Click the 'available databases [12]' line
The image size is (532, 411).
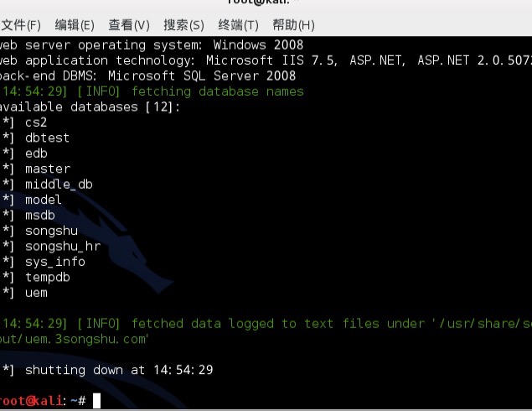tap(90, 107)
